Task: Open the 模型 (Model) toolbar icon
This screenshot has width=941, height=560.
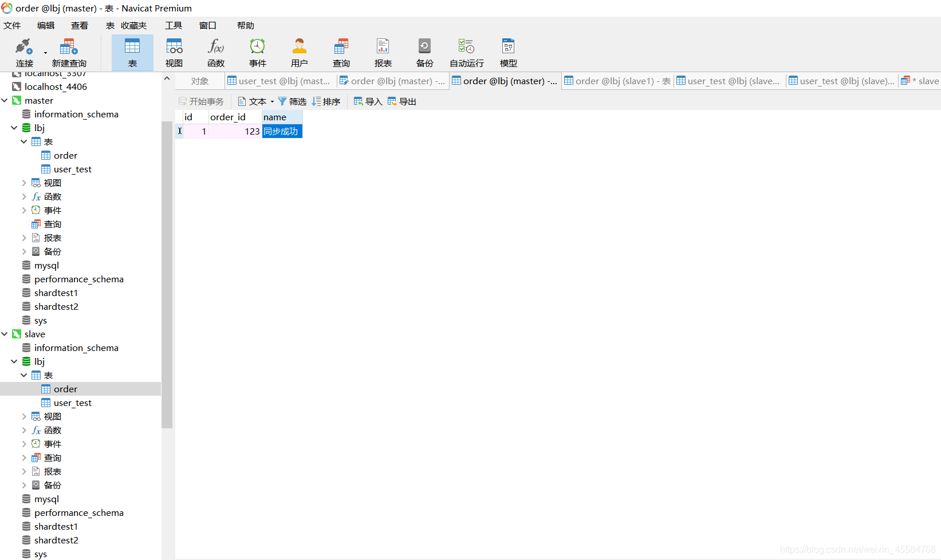Action: click(509, 46)
